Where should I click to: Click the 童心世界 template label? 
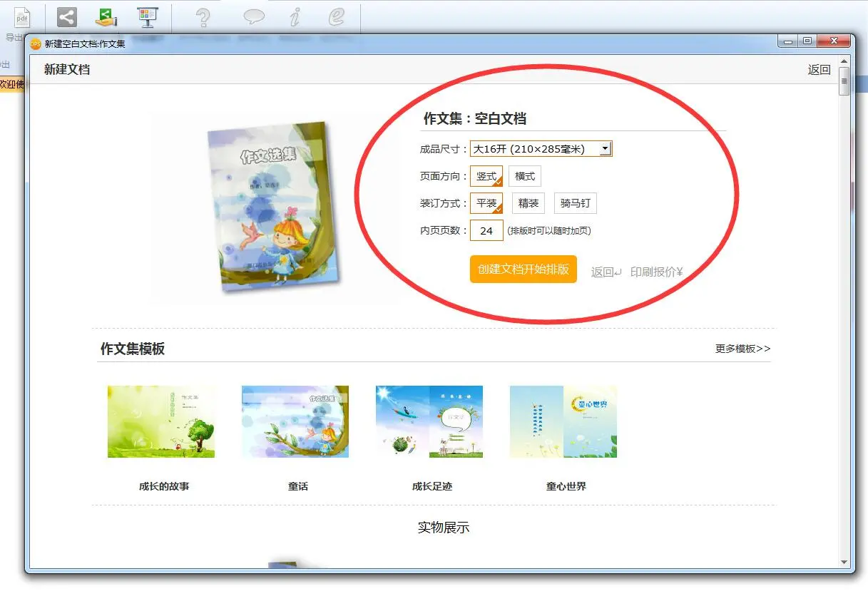tap(566, 486)
